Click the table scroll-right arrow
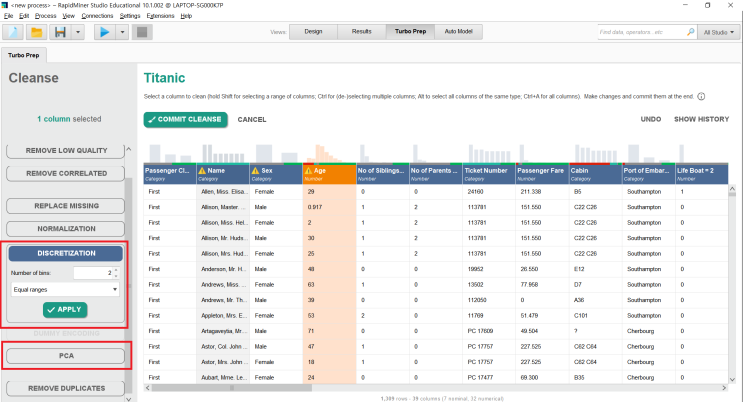 [x=724, y=388]
